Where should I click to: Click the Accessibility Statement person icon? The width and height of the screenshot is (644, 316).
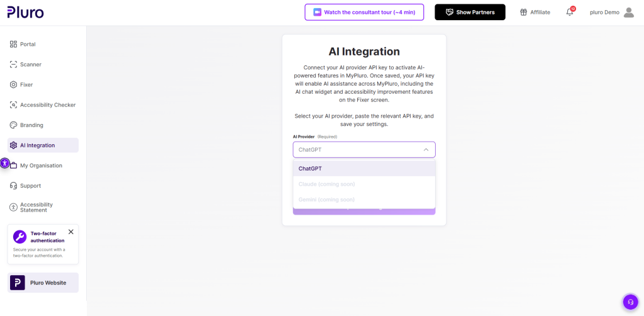coord(13,207)
